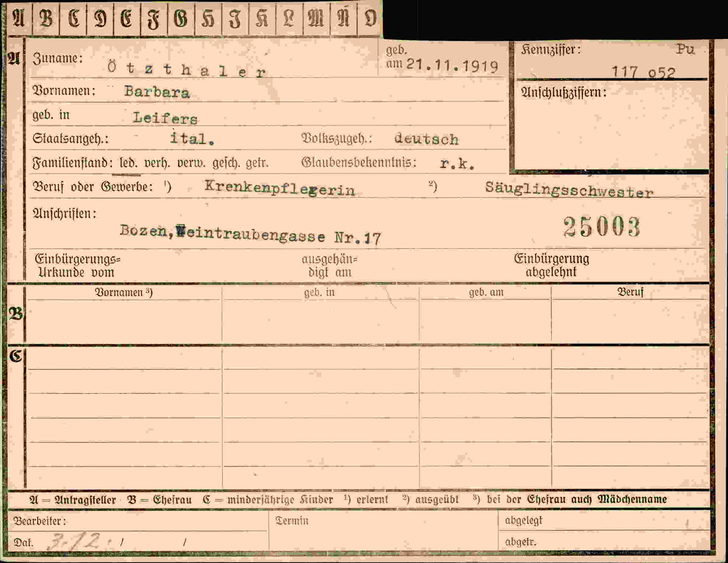The width and height of the screenshot is (728, 563).
Task: Click the 'Einbürgerung abgelehnt' label
Action: click(551, 265)
